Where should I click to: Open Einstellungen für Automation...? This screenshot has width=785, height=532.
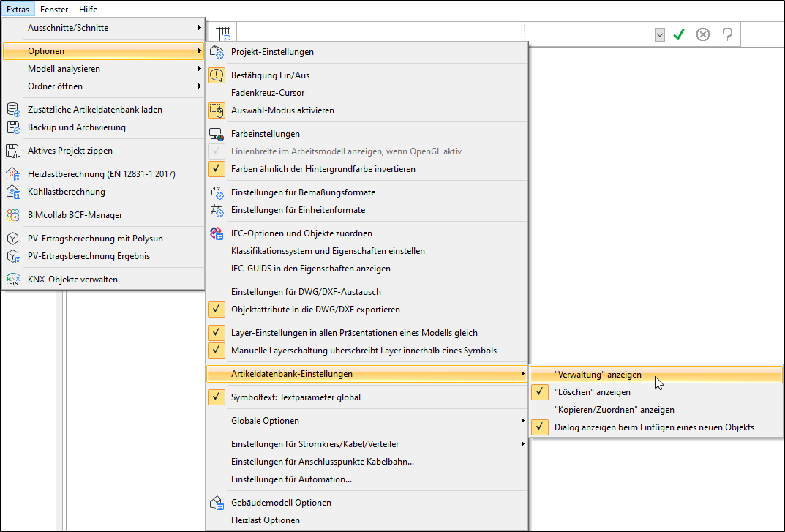(367, 479)
